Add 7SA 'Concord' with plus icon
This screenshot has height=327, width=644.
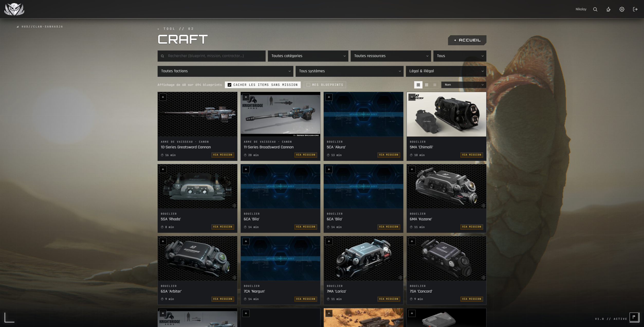[x=412, y=241]
